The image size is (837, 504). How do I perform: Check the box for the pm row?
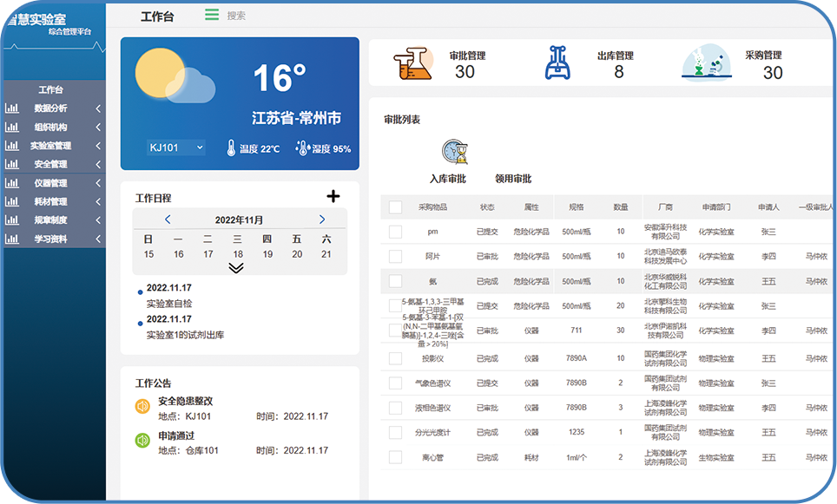[396, 232]
